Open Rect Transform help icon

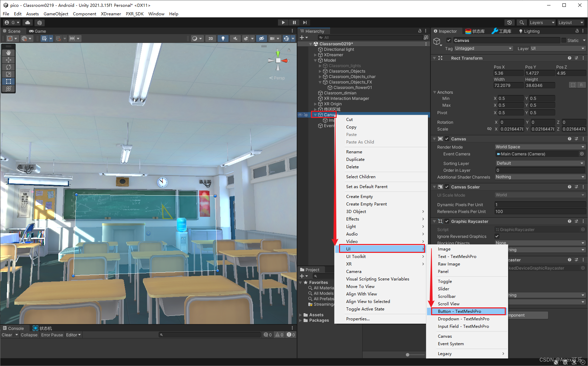pos(570,58)
